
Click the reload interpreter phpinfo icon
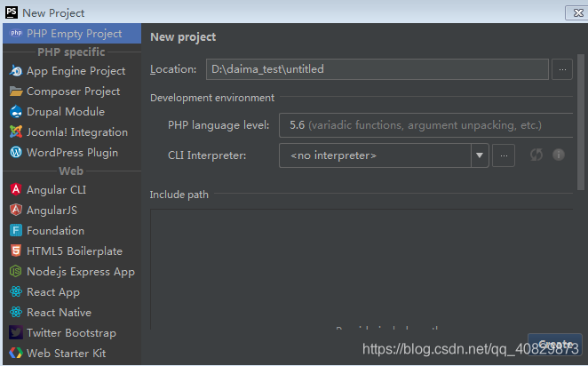tap(536, 155)
